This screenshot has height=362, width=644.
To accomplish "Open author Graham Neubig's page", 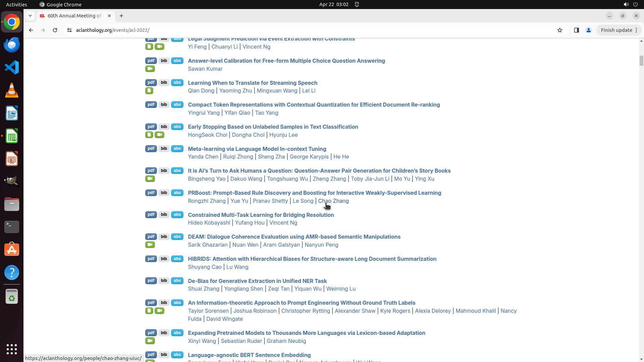I will point(286,341).
